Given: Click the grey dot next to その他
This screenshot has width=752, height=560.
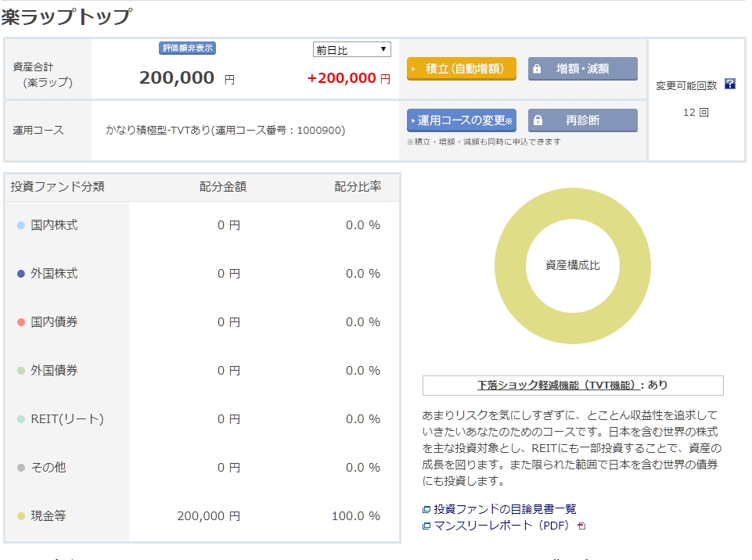Looking at the screenshot, I should (21, 468).
